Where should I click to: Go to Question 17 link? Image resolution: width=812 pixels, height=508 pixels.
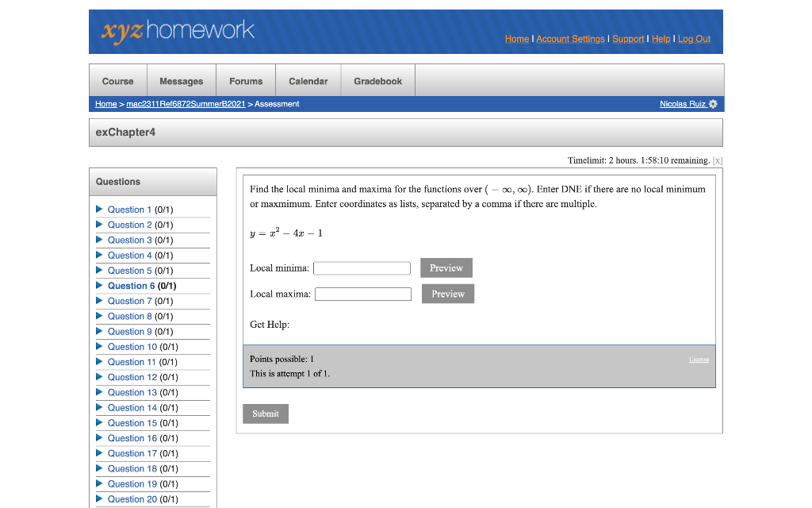(132, 453)
